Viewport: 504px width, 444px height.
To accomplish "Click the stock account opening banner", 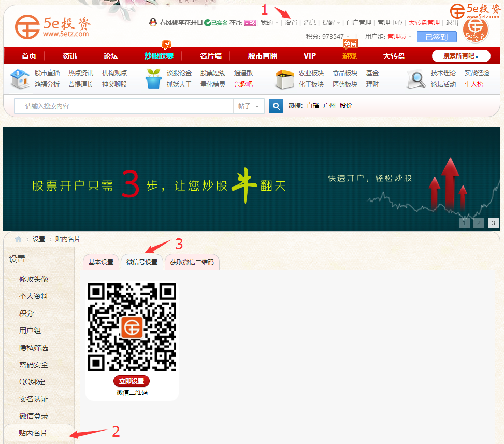I will point(252,179).
